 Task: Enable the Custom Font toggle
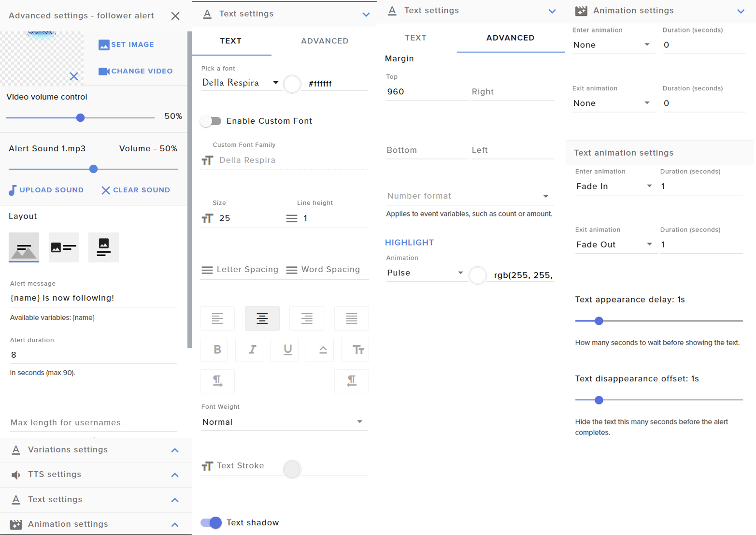pyautogui.click(x=211, y=121)
